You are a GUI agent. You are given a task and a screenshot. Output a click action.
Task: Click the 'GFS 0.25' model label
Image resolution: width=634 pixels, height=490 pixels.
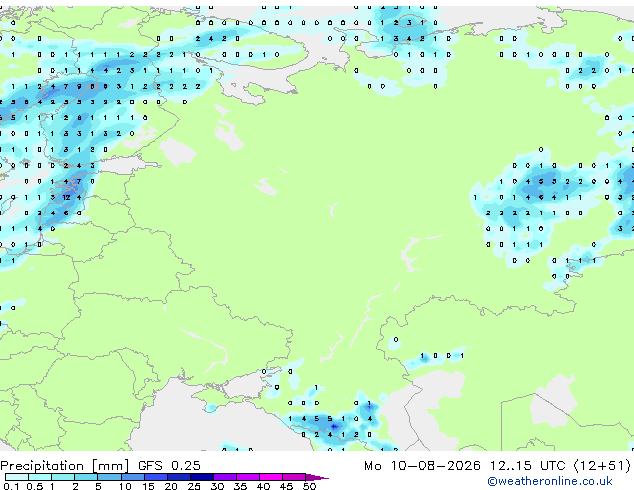coord(169,466)
